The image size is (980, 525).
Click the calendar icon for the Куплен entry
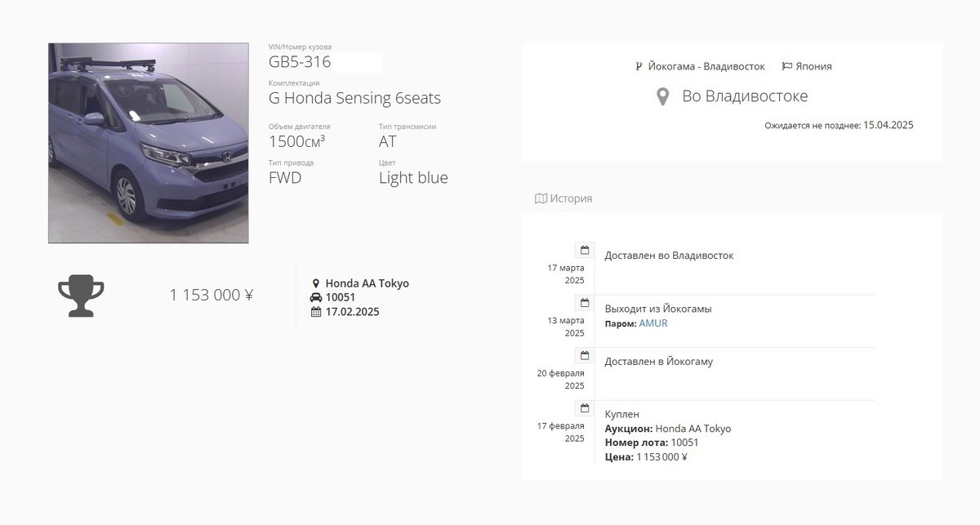(585, 408)
